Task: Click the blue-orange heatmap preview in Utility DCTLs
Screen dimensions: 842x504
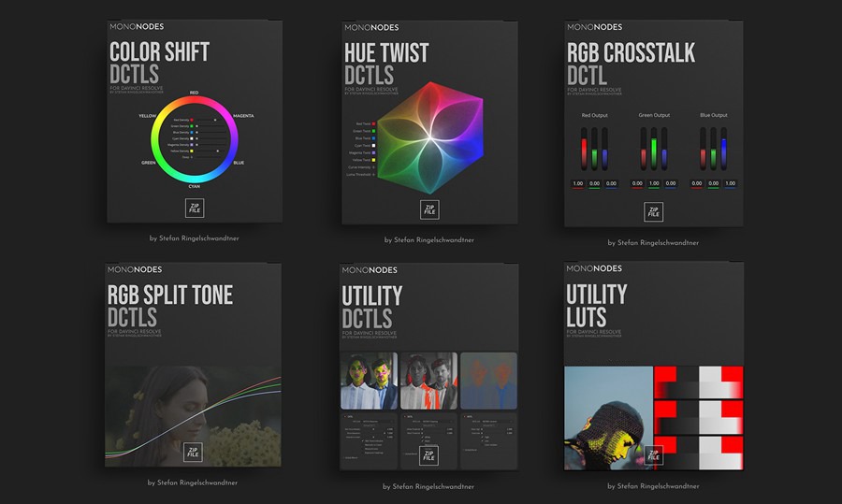Action: click(x=488, y=381)
